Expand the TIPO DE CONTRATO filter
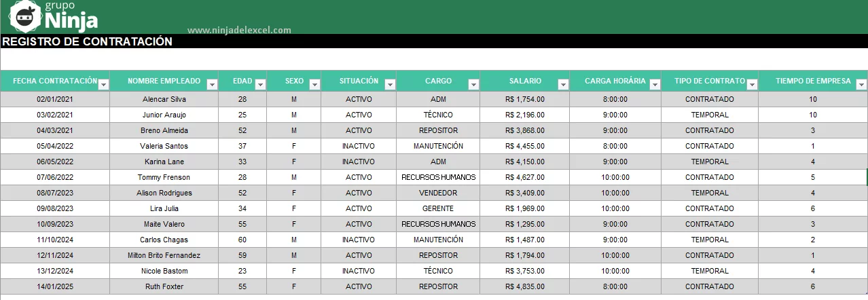 (x=751, y=85)
